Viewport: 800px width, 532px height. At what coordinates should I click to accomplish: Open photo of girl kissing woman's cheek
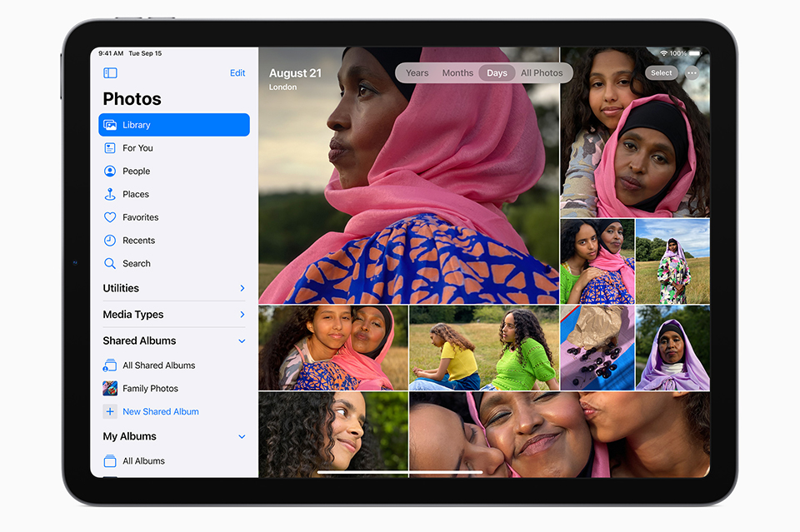point(560,435)
